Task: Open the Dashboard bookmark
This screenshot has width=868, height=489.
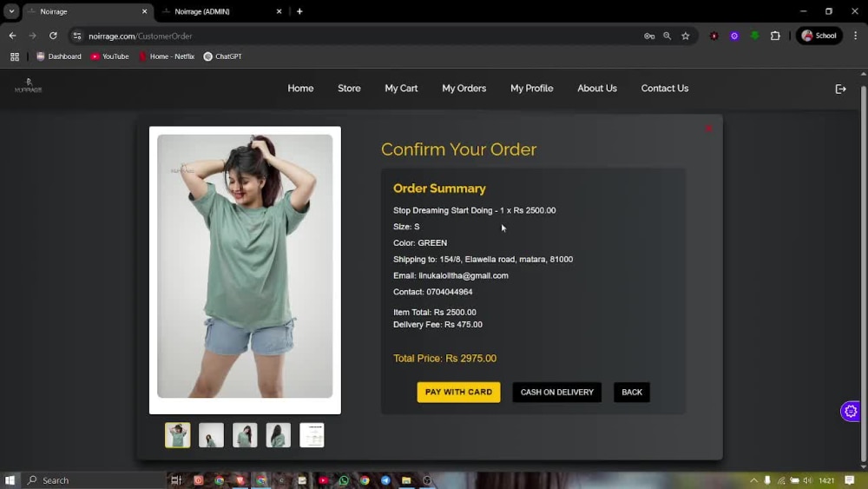Action: coord(59,56)
